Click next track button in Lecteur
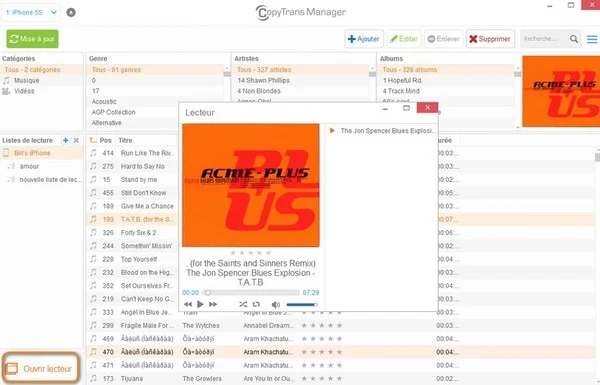The height and width of the screenshot is (385, 600). tap(213, 305)
